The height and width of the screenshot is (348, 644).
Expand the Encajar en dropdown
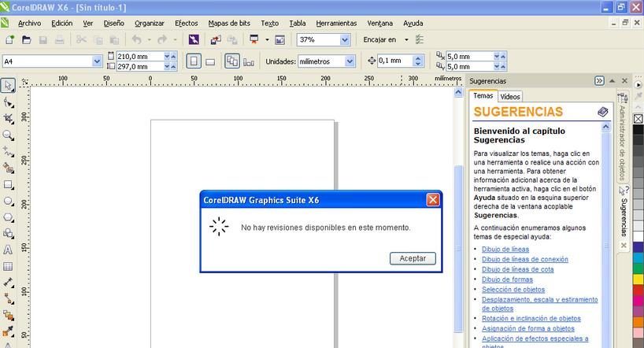click(x=406, y=40)
